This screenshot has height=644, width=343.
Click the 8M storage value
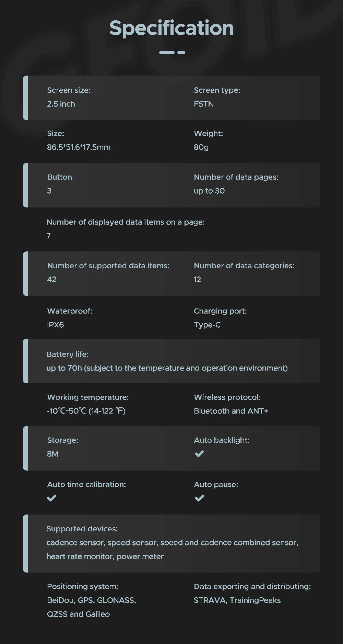point(52,454)
